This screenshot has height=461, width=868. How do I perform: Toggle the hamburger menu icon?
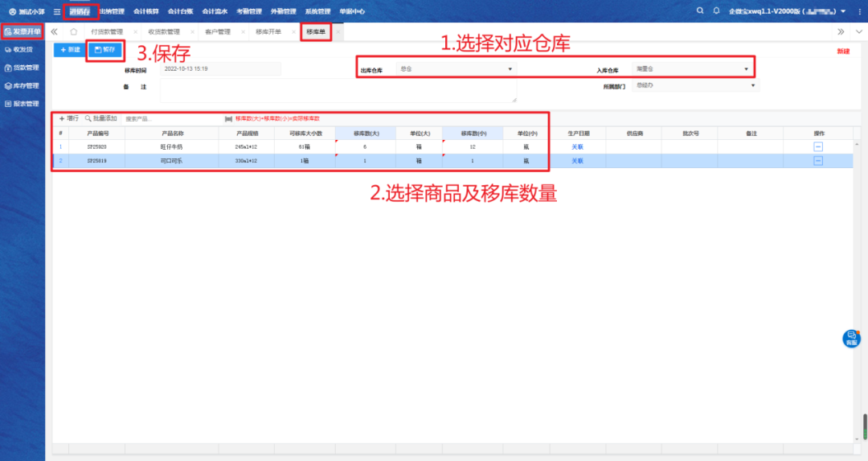(x=56, y=11)
